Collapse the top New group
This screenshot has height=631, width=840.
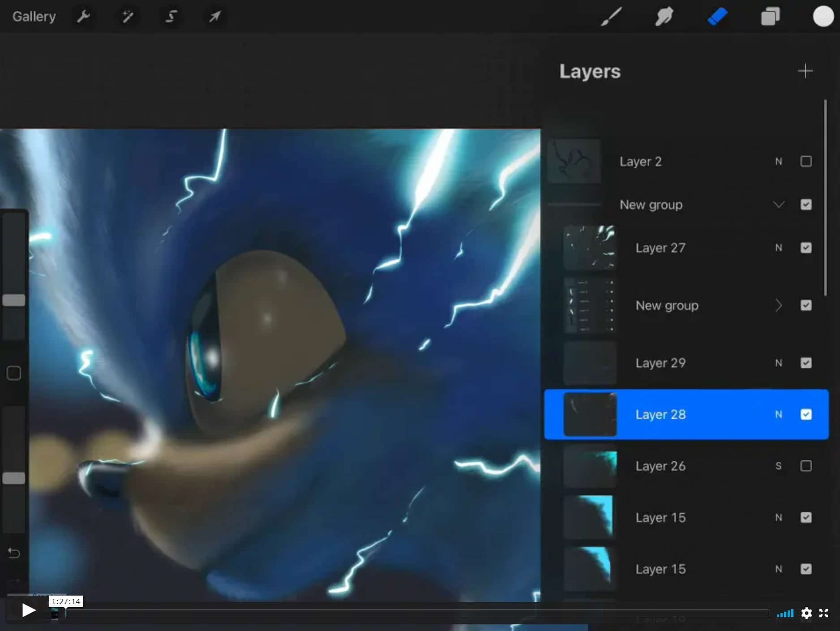pyautogui.click(x=779, y=205)
